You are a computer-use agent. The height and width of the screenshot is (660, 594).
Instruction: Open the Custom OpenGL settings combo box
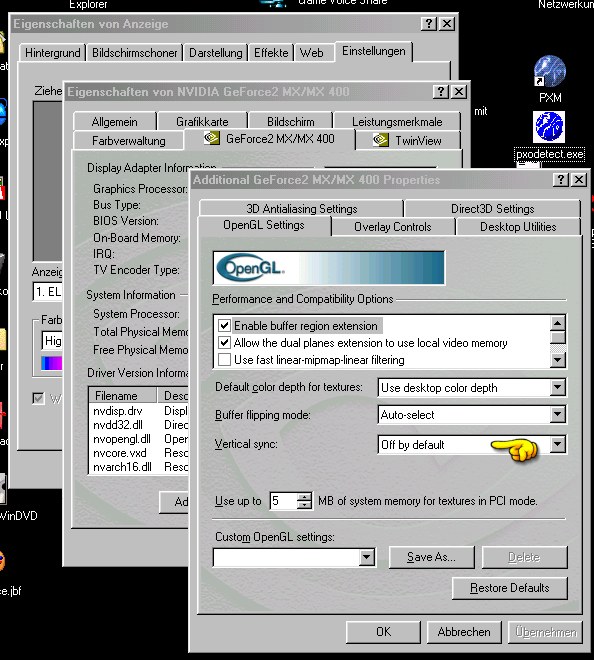point(367,558)
